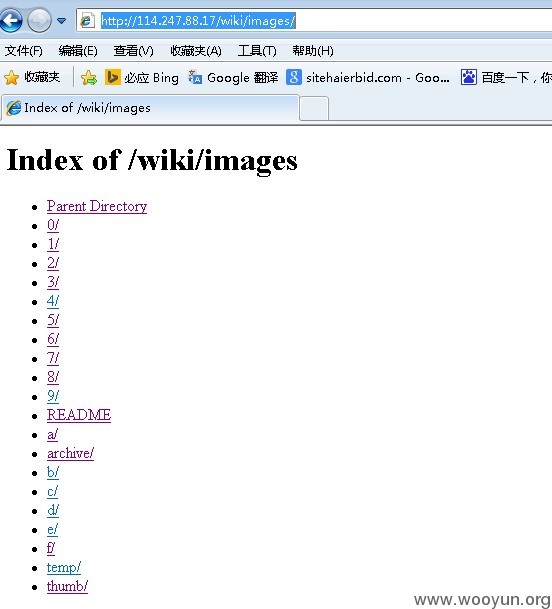This screenshot has width=552, height=609.
Task: Click the page icon in address bar
Action: (87, 20)
